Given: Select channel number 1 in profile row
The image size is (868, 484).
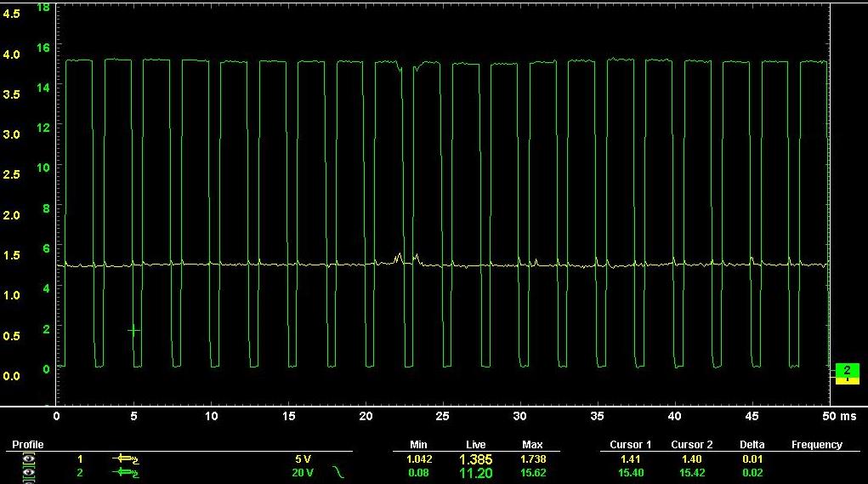Looking at the screenshot, I should coord(80,459).
